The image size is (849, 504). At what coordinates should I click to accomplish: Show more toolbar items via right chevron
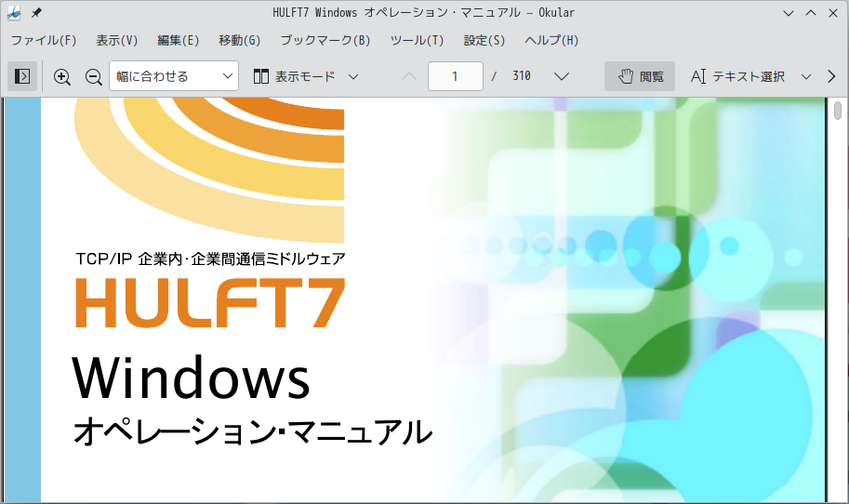[831, 76]
